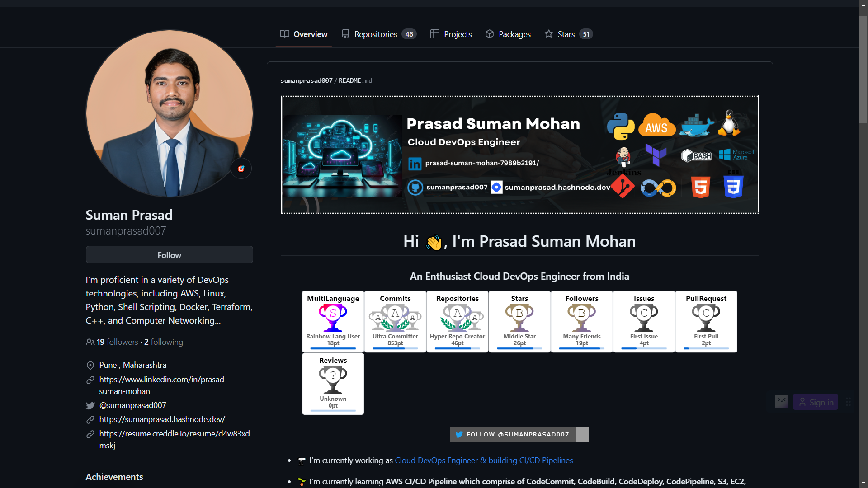Click the Repositories tab showing 46
Viewport: 868px width, 488px height.
coord(378,34)
